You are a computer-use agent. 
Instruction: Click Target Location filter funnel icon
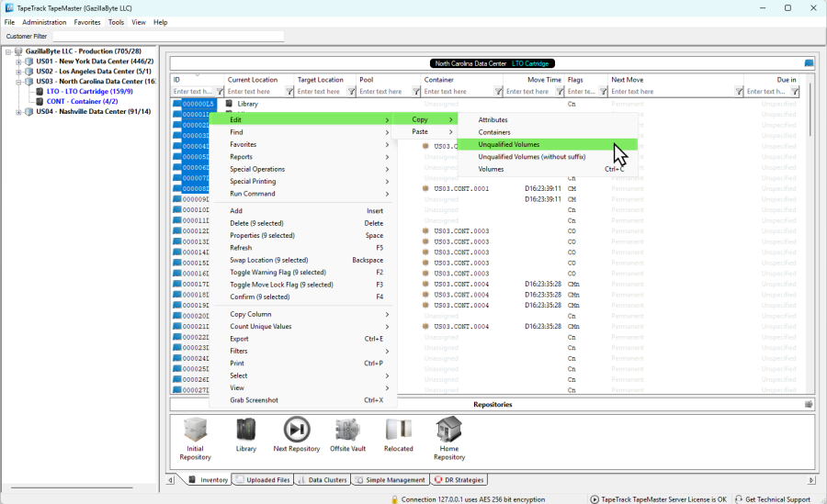[351, 91]
